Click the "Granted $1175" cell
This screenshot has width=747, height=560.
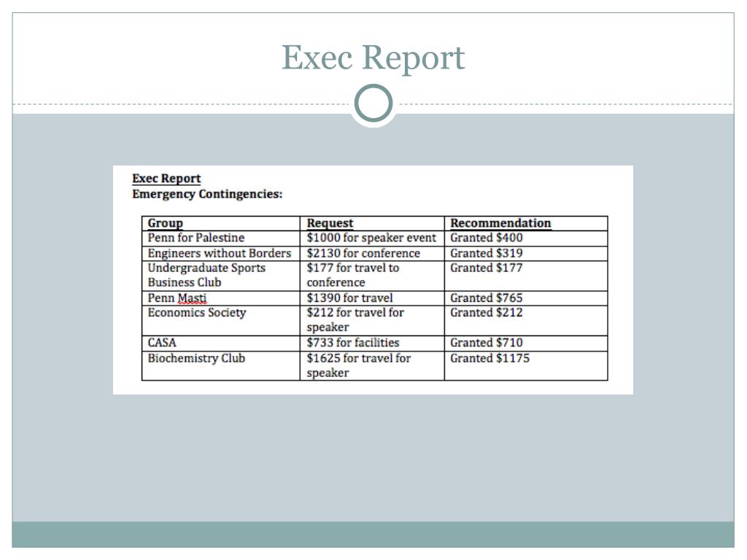[526, 366]
